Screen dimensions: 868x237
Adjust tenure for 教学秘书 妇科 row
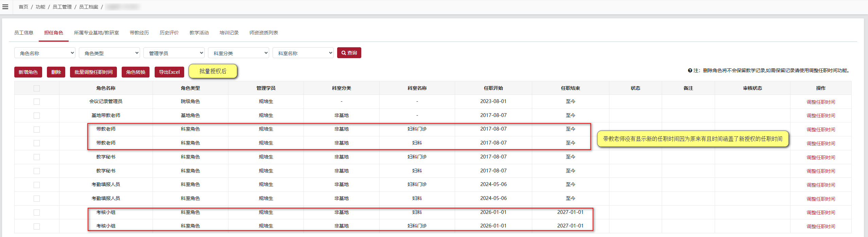[821, 171]
